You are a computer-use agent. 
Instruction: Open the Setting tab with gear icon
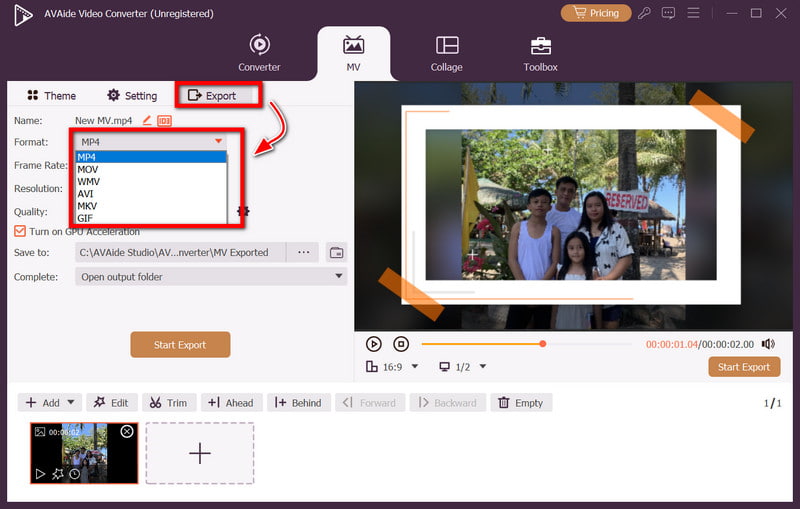132,96
